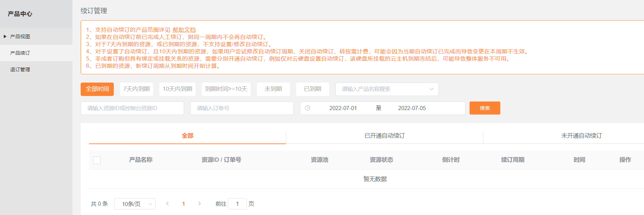Viewport: 644px width, 215px height.
Task: Filter by 10天内到期
Action: (x=177, y=89)
